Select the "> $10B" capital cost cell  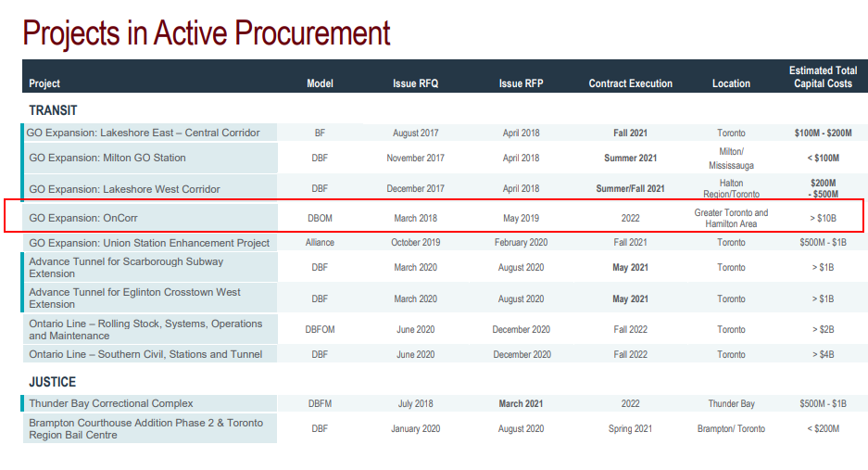click(823, 219)
